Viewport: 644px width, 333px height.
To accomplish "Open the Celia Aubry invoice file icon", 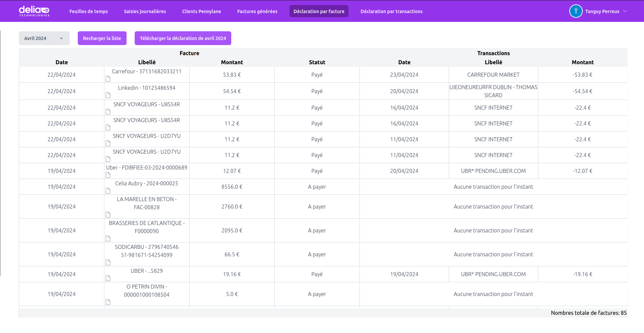I will click(x=108, y=191).
